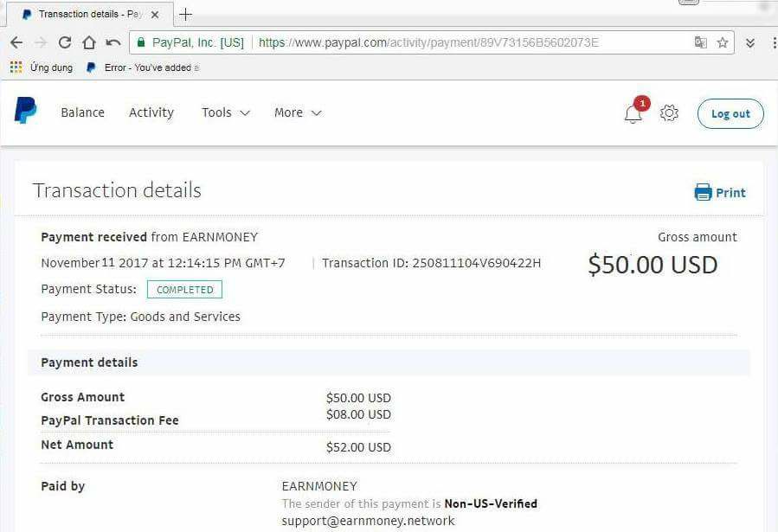Open the Activity page
This screenshot has width=778, height=532.
151,112
